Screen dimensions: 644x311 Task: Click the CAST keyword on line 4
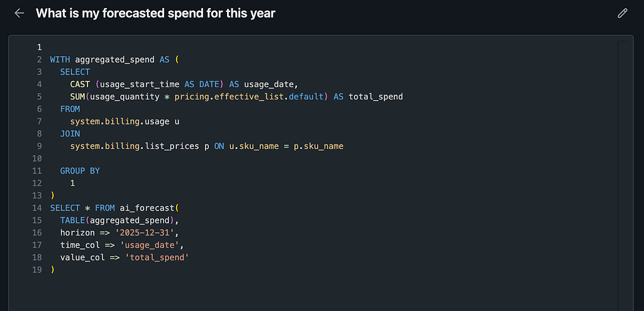(80, 84)
